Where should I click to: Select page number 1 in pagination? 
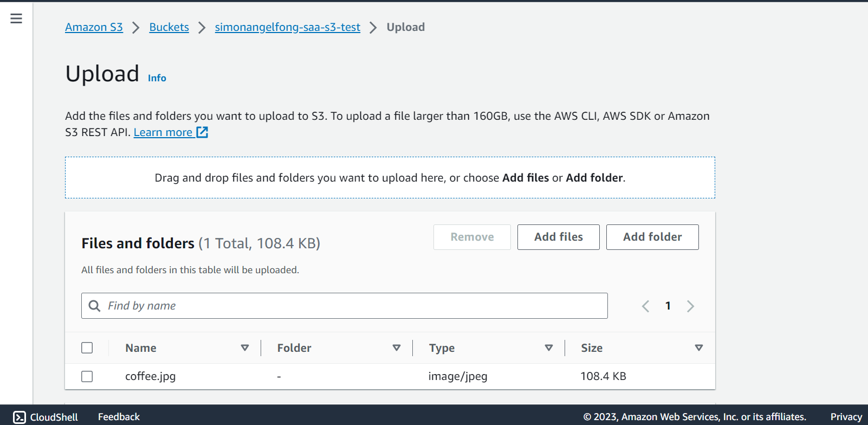pos(668,306)
